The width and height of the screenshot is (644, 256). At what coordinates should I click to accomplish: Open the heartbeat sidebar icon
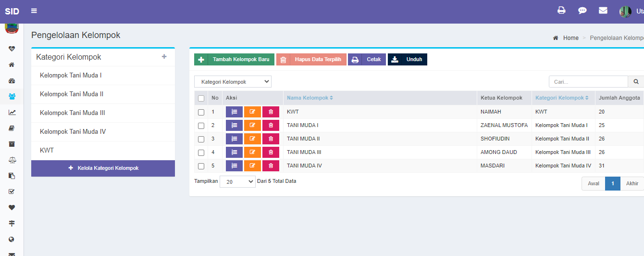[12, 49]
